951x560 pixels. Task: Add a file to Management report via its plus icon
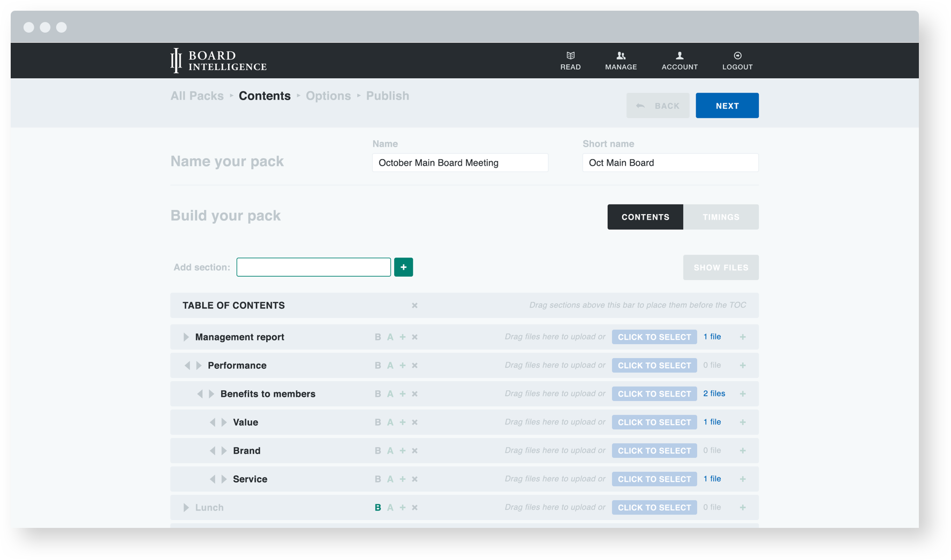pos(743,337)
